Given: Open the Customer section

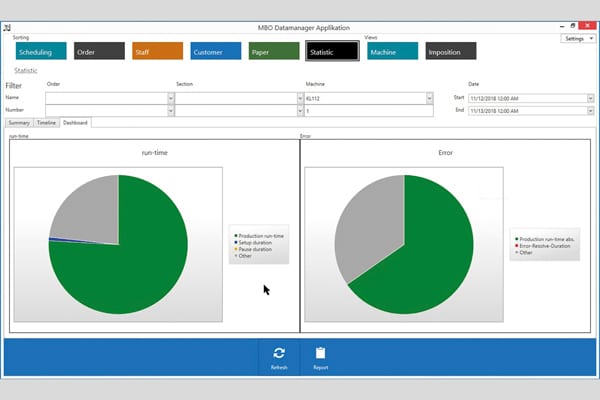Looking at the screenshot, I should [x=215, y=51].
